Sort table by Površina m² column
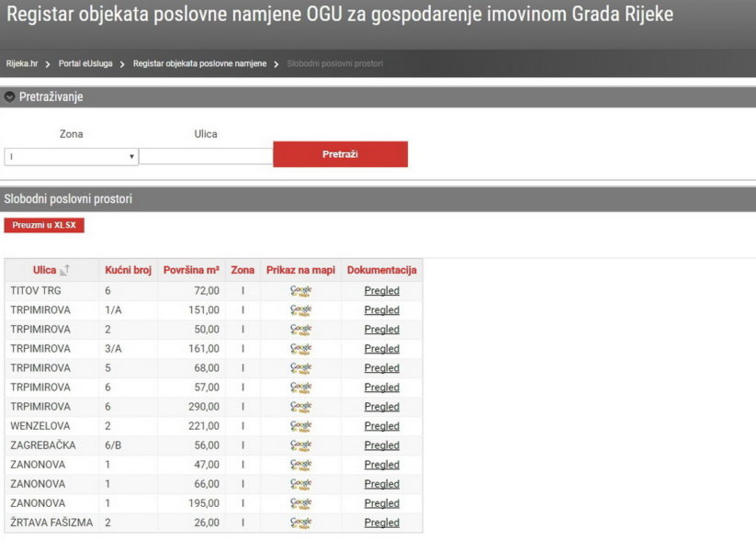 (191, 270)
